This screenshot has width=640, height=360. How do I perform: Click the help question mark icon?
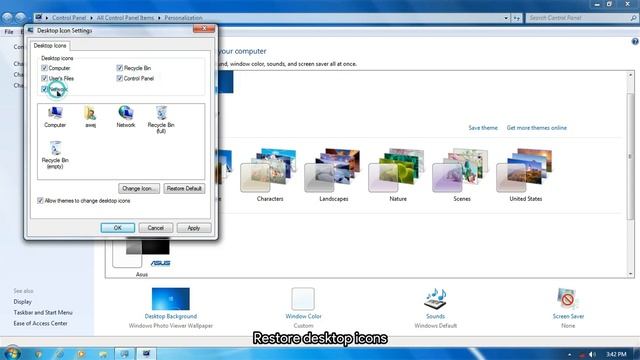point(635,41)
